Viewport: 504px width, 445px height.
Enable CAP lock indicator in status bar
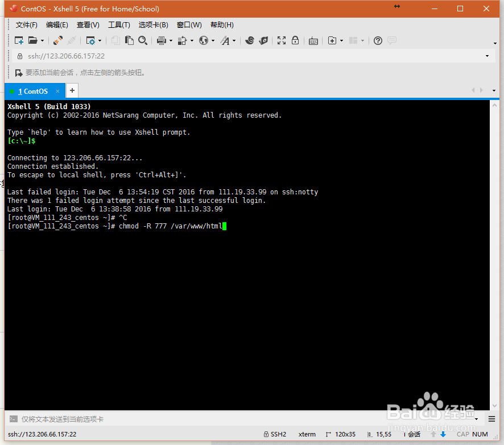click(x=462, y=434)
